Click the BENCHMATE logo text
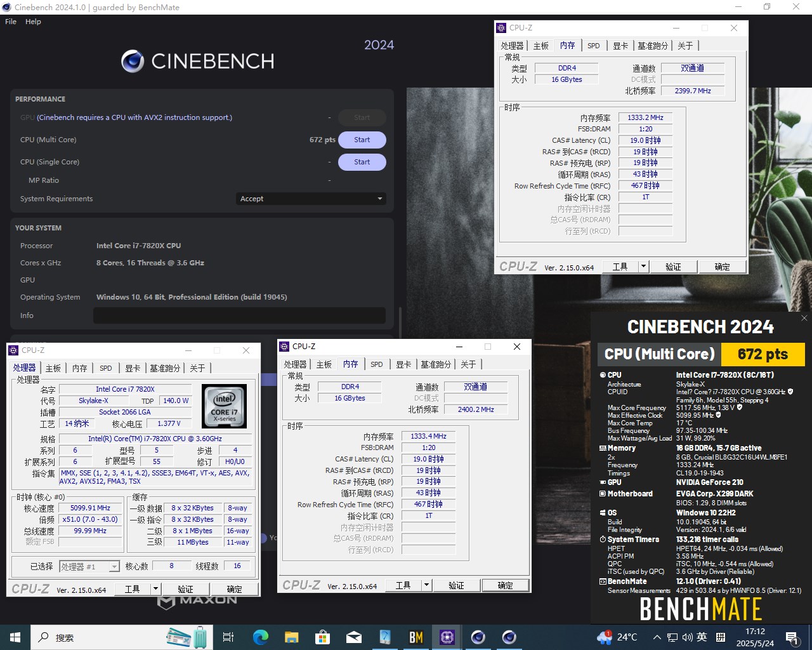 click(700, 609)
